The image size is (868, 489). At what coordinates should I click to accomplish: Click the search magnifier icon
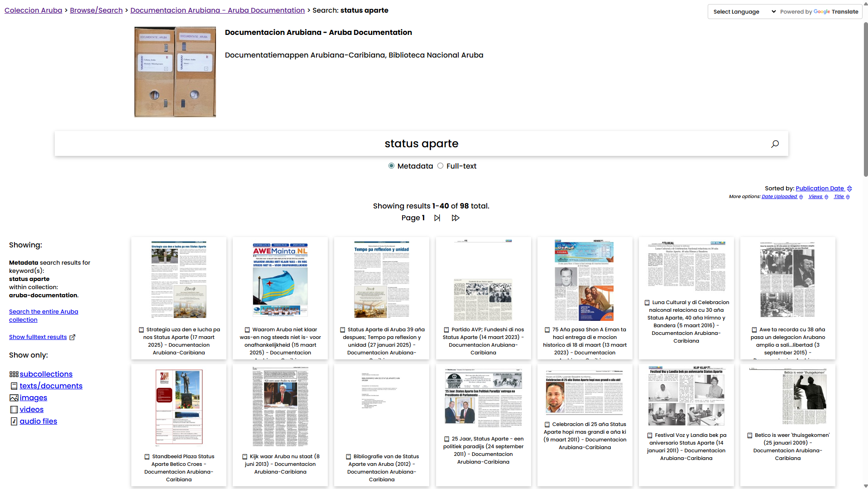point(775,144)
